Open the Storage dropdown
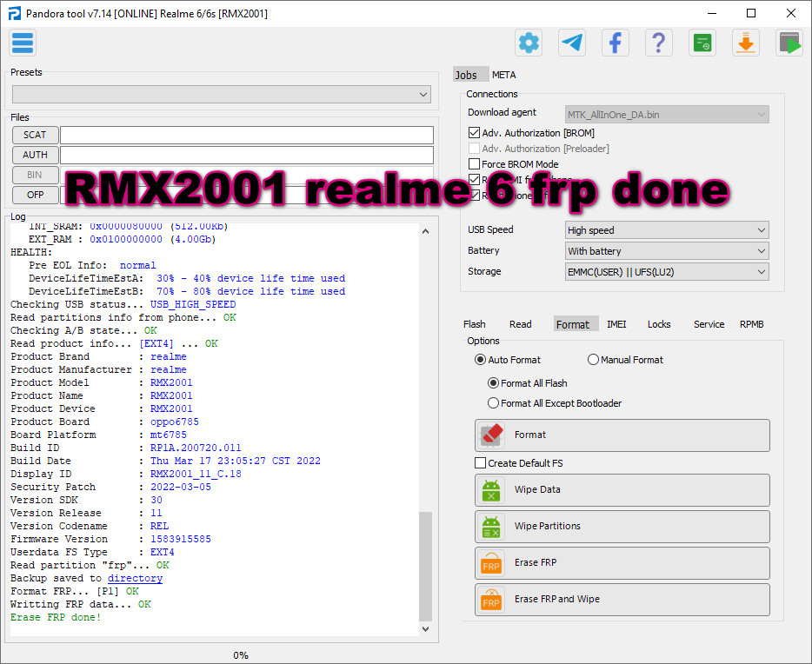The height and width of the screenshot is (664, 812). tap(667, 272)
